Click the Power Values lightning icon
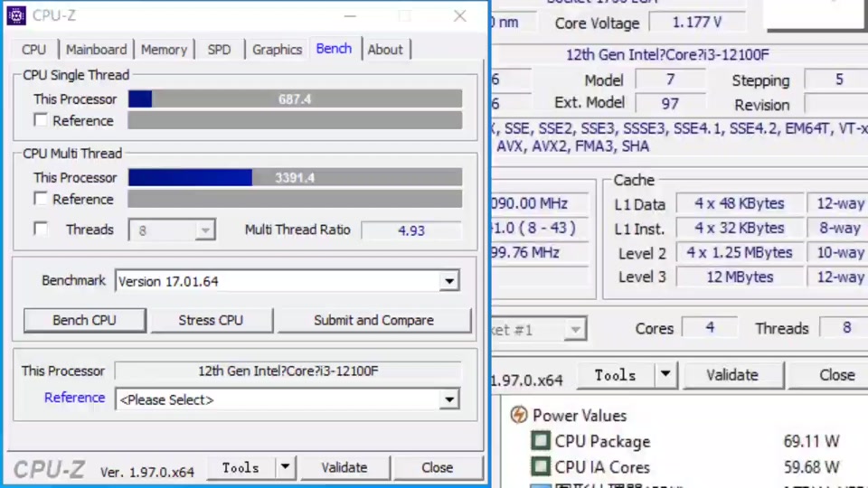Image resolution: width=868 pixels, height=488 pixels. pyautogui.click(x=519, y=416)
